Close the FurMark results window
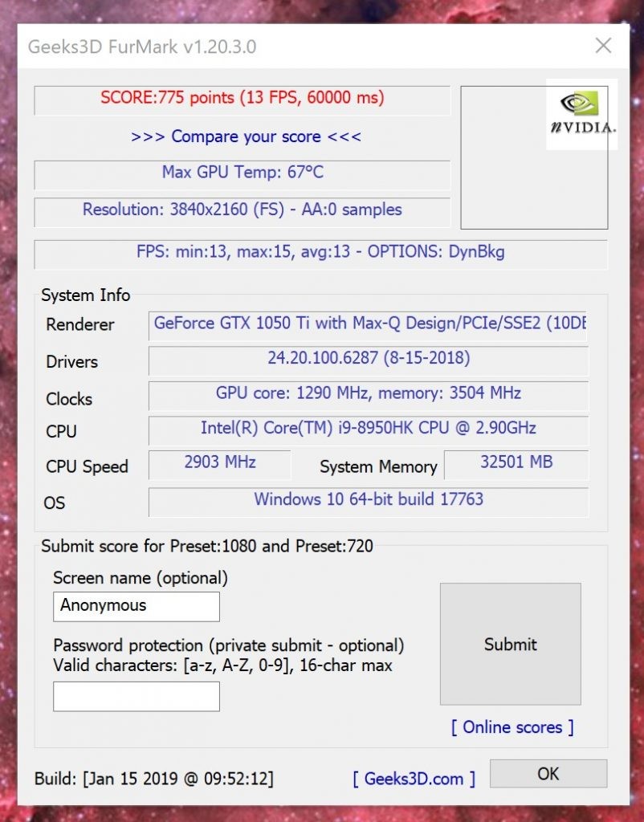Viewport: 644px width, 822px height. (x=604, y=46)
